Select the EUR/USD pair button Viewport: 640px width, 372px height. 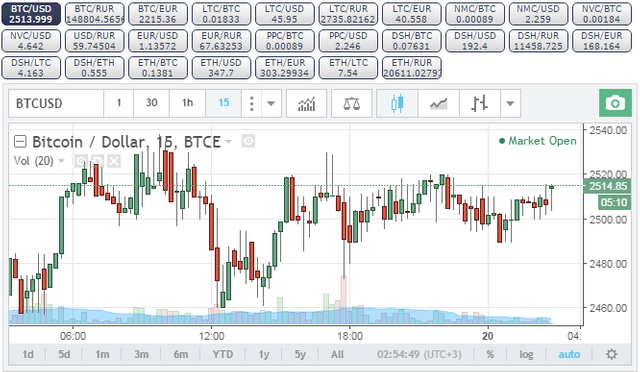158,41
